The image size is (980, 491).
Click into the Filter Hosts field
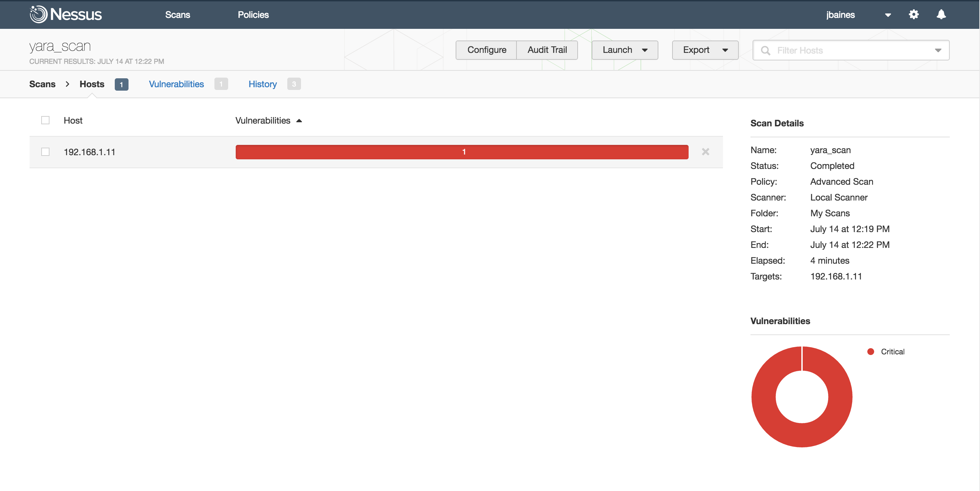851,50
